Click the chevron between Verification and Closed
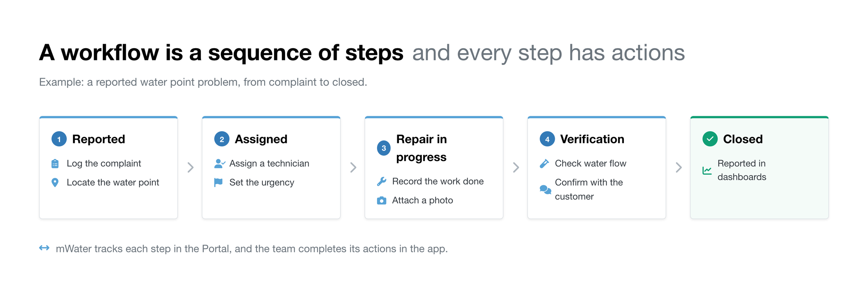 point(679,168)
